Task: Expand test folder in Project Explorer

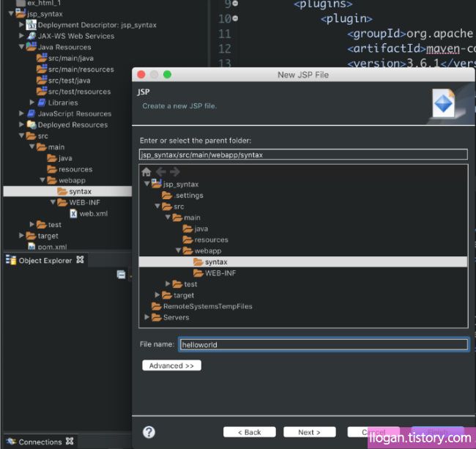Action: tap(32, 224)
